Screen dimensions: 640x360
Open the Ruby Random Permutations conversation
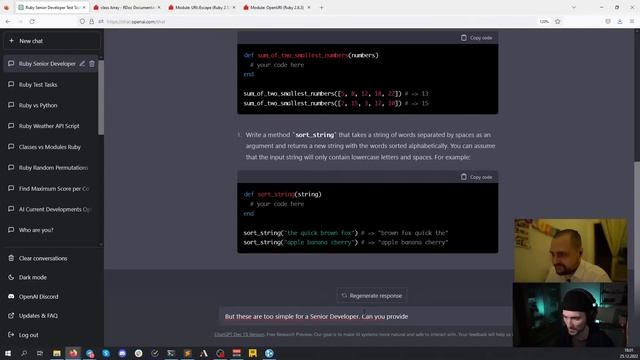pos(51,168)
